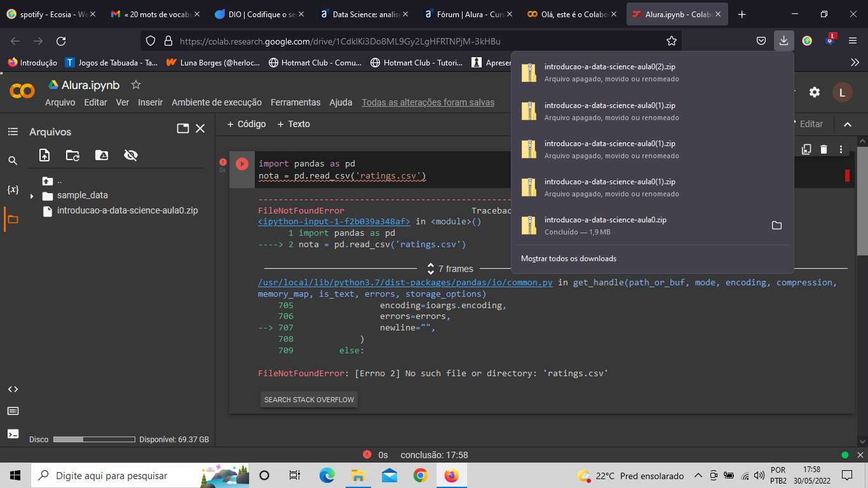The image size is (868, 488).
Task: Open Firefox application hamburger menu
Action: click(853, 41)
